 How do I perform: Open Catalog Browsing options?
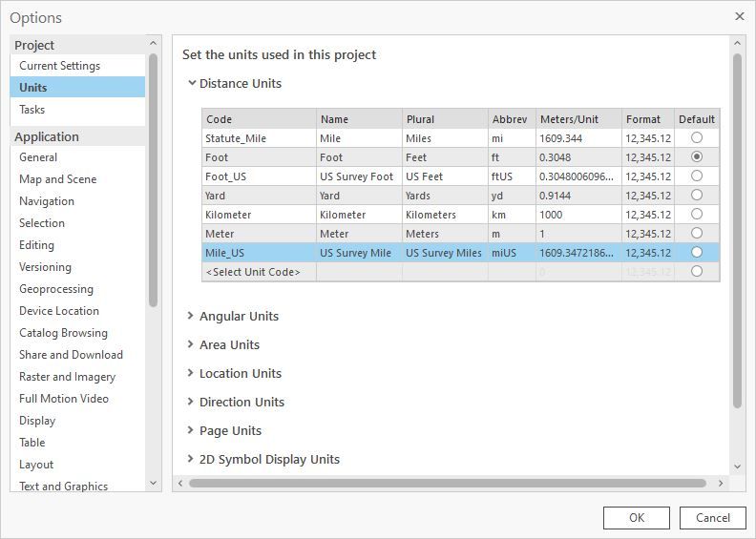coord(77,332)
